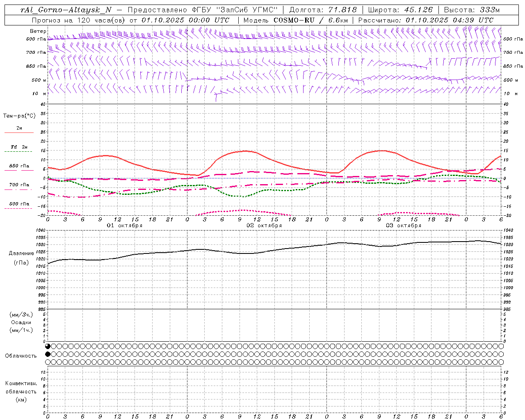Click the filled black cloudiness circle in middle row
The width and height of the screenshot is (525, 420).
[x=48, y=354]
